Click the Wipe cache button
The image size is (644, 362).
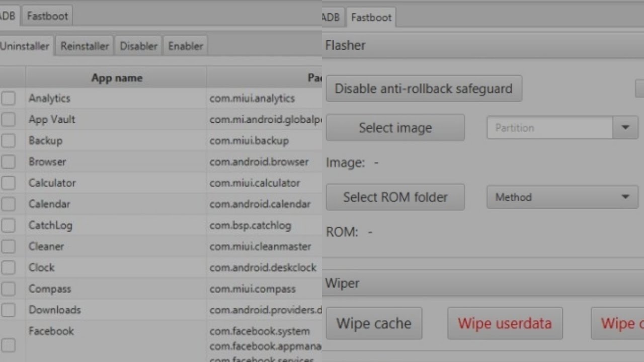374,323
